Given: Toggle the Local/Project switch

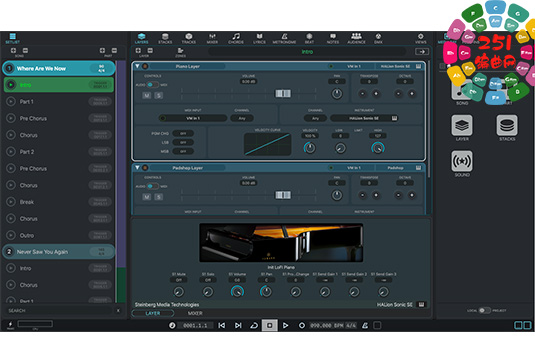Looking at the screenshot, I should [x=484, y=310].
